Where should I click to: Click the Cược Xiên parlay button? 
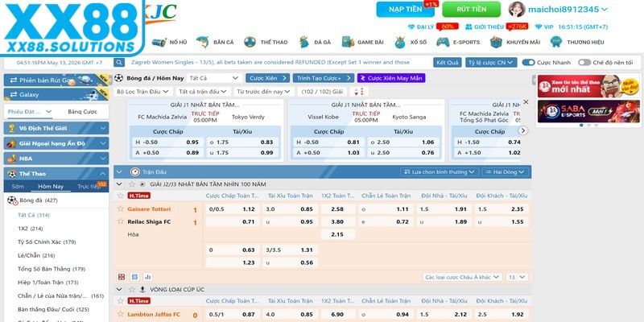267,78
